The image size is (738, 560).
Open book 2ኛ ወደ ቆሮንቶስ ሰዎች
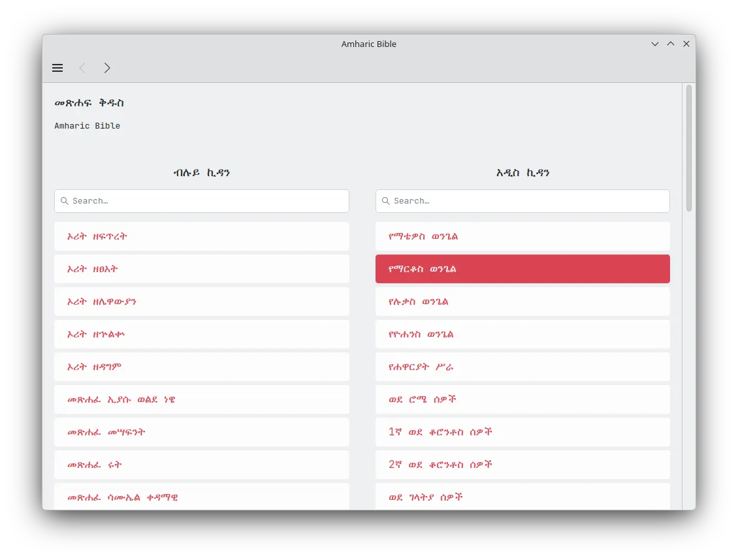(x=522, y=465)
